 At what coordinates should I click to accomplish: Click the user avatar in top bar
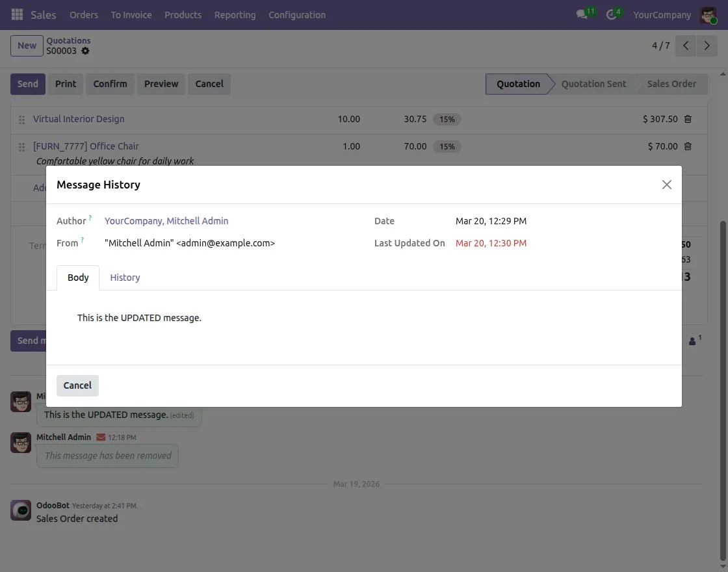coord(708,15)
